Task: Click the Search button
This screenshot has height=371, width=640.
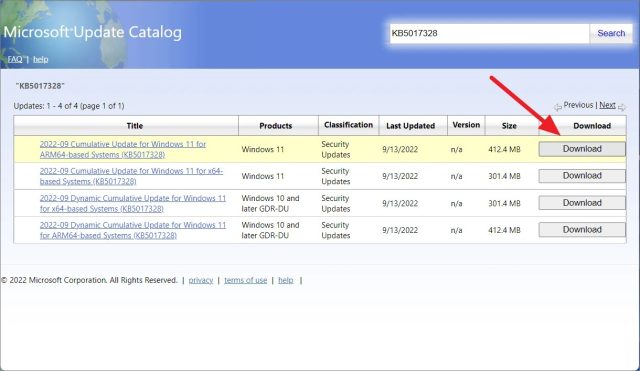Action: coord(611,33)
